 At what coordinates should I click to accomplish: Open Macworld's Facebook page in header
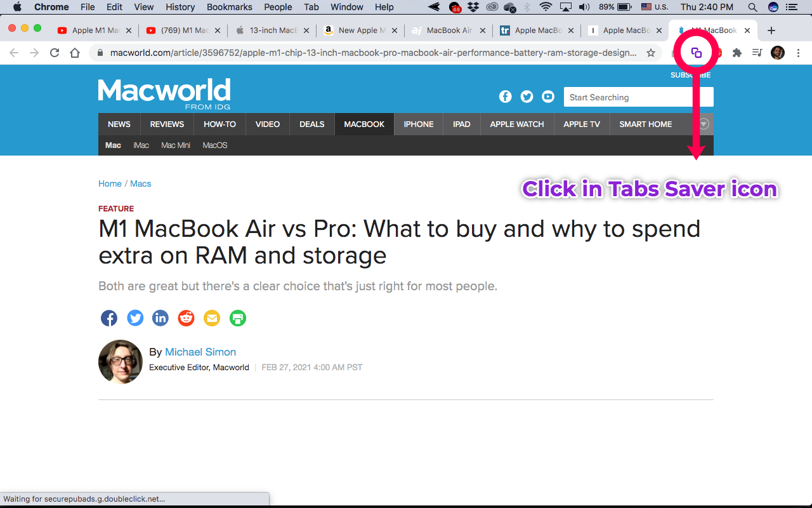506,97
